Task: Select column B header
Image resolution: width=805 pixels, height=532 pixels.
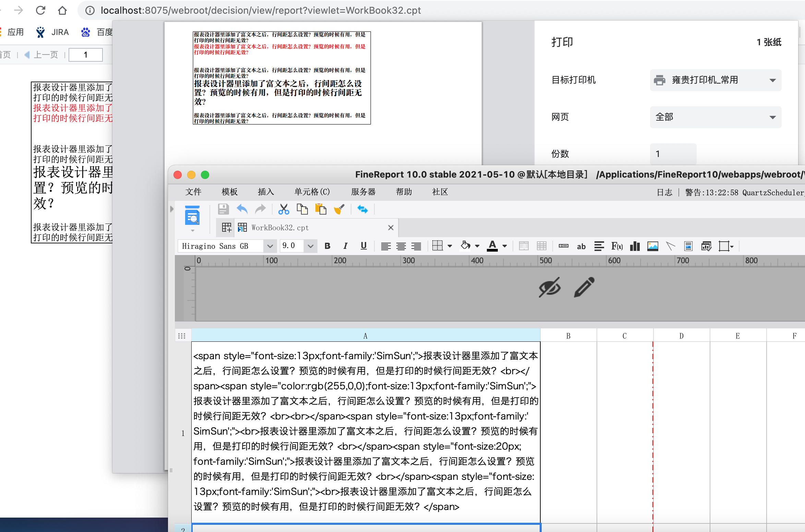Action: click(568, 336)
